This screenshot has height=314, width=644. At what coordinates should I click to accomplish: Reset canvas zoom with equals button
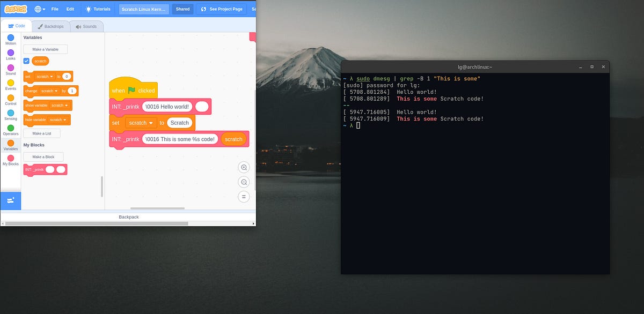click(244, 196)
